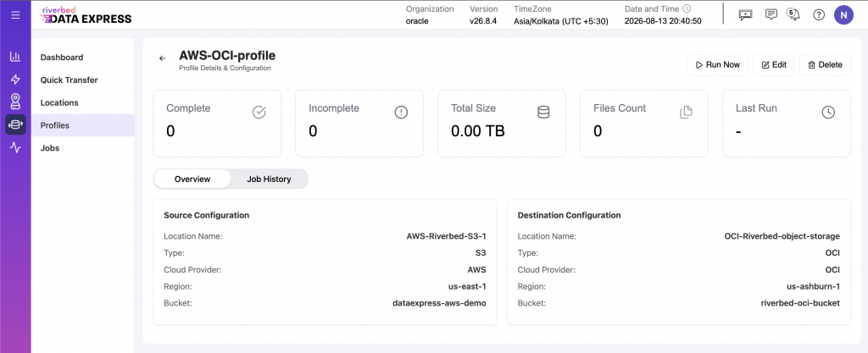The width and height of the screenshot is (868, 353).
Task: Click the organization value oracle
Action: tap(418, 21)
